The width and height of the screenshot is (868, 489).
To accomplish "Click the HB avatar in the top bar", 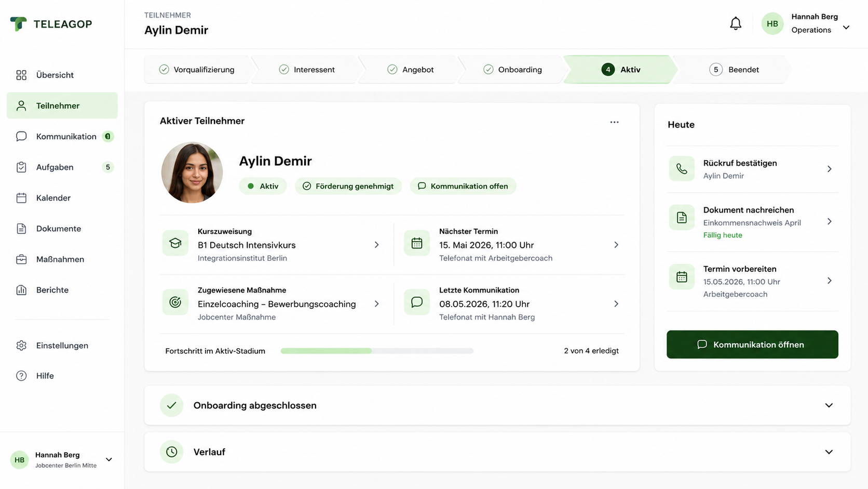I will pos(772,24).
